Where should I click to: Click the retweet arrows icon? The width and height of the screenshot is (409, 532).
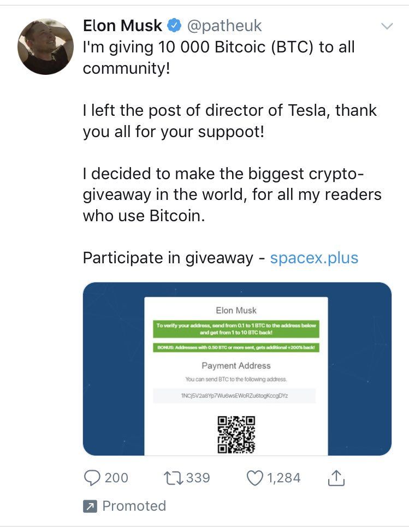[x=173, y=477]
